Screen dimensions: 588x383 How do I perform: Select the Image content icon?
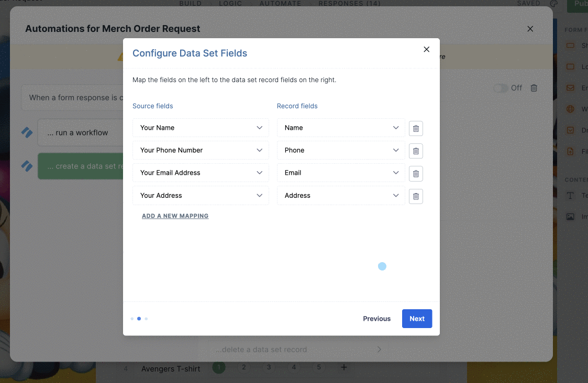pyautogui.click(x=571, y=216)
